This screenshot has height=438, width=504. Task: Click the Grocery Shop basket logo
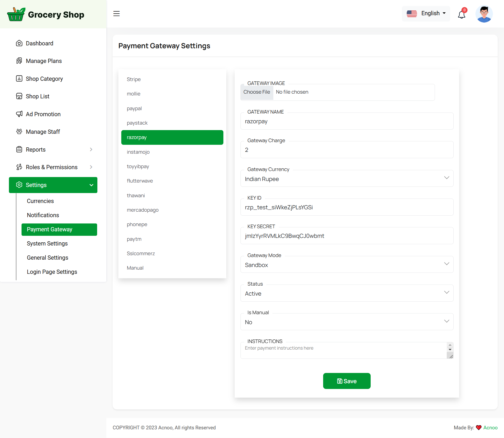(x=16, y=14)
